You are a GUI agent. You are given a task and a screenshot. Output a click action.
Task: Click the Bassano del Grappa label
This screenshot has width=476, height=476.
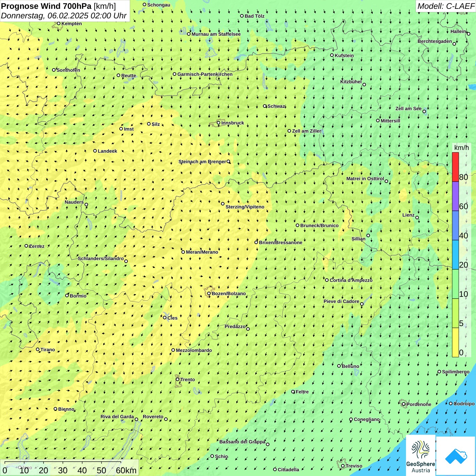242,442
